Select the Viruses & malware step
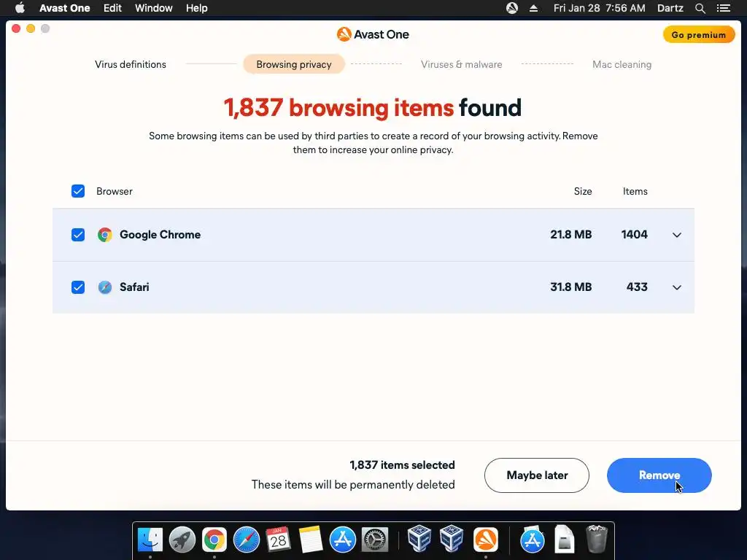This screenshot has height=560, width=747. (x=462, y=64)
